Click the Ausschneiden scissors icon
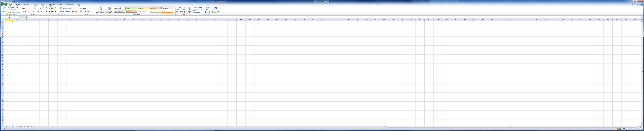 [x=8, y=7]
